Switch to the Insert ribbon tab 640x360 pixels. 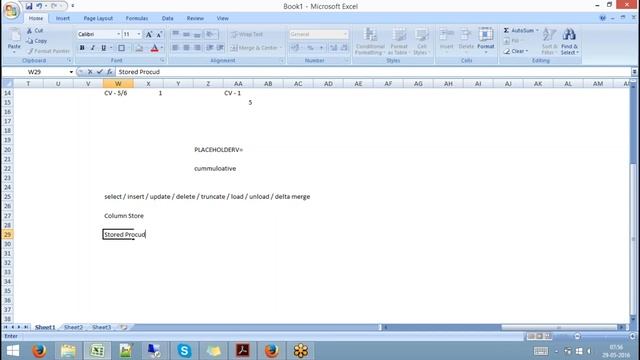click(62, 18)
